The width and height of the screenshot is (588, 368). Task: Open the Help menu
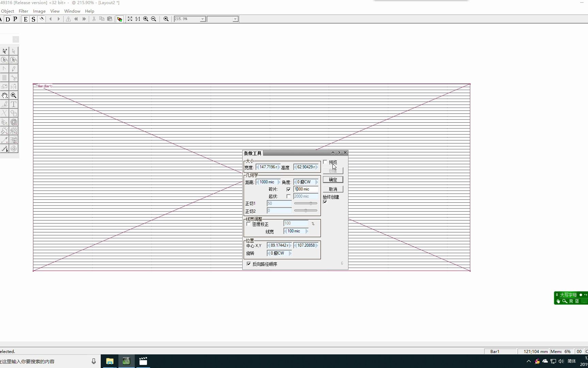89,11
